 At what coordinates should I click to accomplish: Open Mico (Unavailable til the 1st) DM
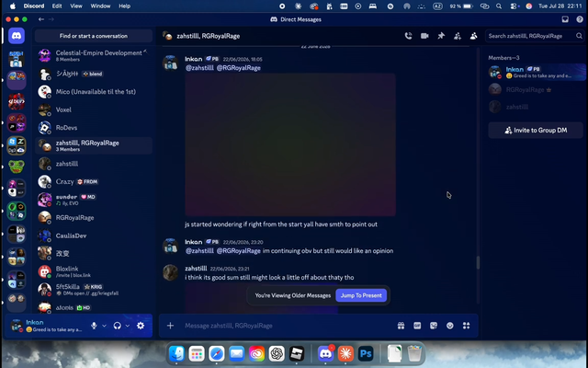(x=94, y=92)
